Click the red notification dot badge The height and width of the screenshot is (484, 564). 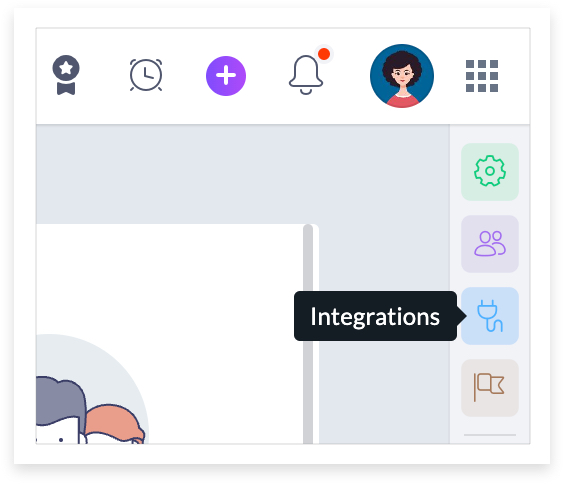point(324,54)
